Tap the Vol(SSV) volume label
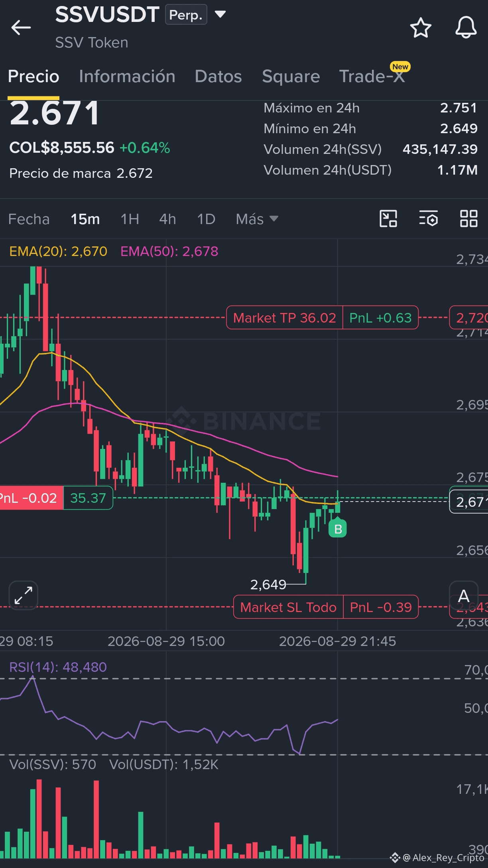The height and width of the screenshot is (868, 488). click(x=53, y=764)
